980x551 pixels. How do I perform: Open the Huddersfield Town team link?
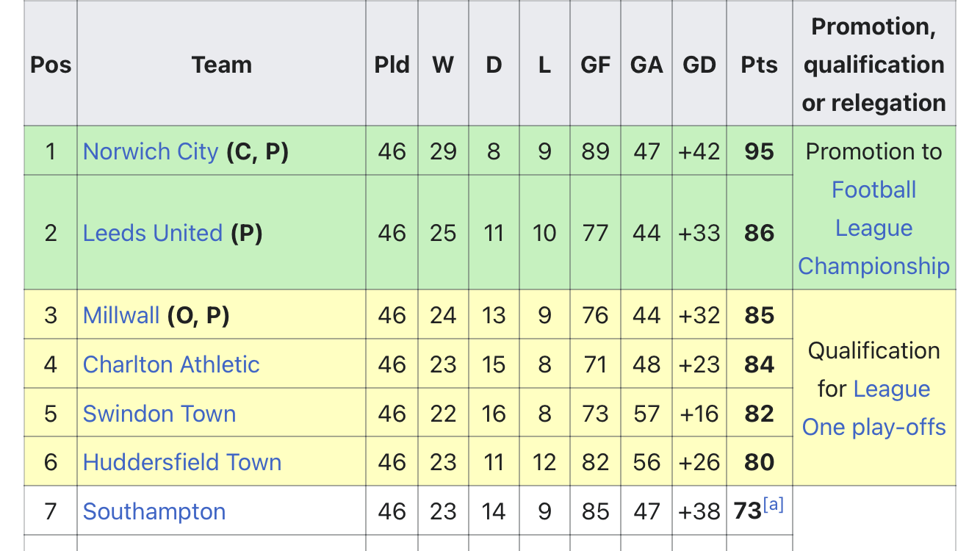coord(182,462)
